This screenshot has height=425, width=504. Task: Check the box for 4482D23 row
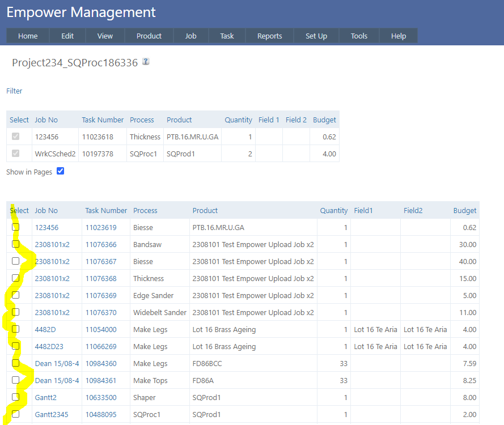pos(16,346)
